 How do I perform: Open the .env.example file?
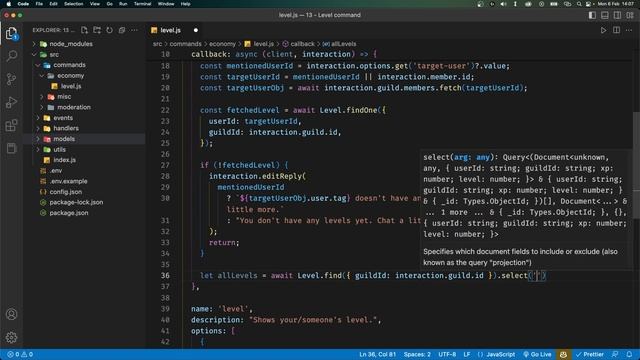click(x=68, y=181)
